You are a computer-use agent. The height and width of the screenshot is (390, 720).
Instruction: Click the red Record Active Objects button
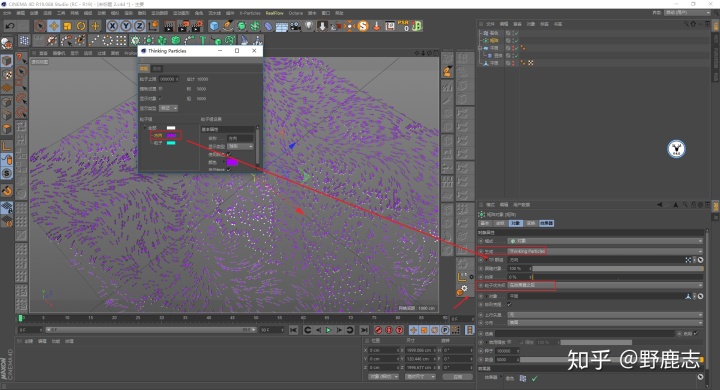point(378,330)
